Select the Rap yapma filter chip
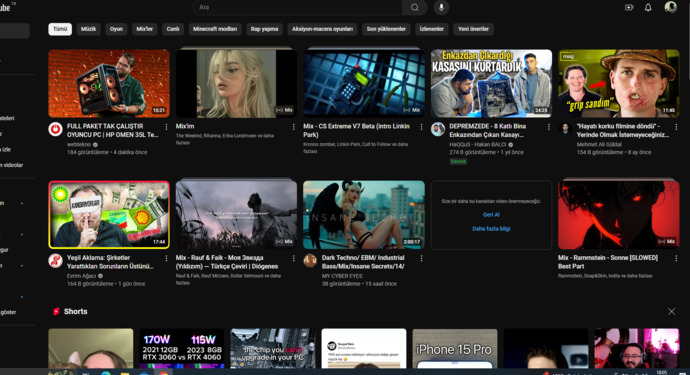 [264, 29]
